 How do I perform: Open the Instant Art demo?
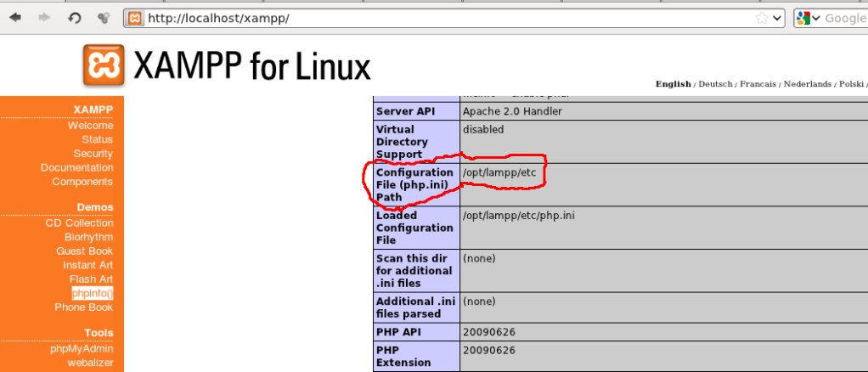click(88, 265)
